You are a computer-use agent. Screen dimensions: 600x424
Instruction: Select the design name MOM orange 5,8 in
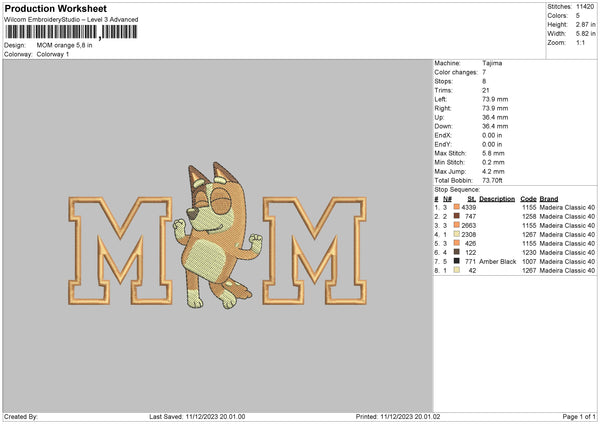point(64,45)
